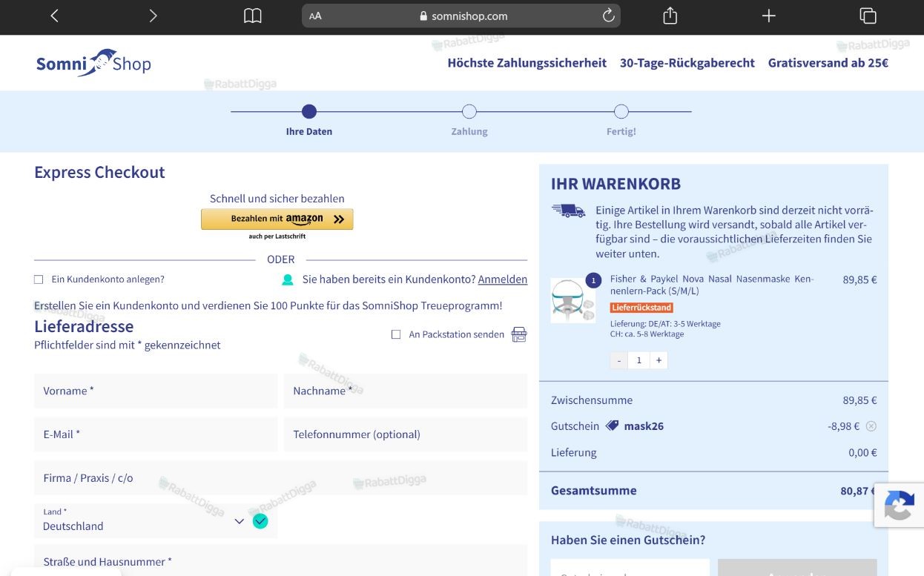Click the Lieferung 0,00 € amount
Screen dimensions: 924x576
point(862,453)
